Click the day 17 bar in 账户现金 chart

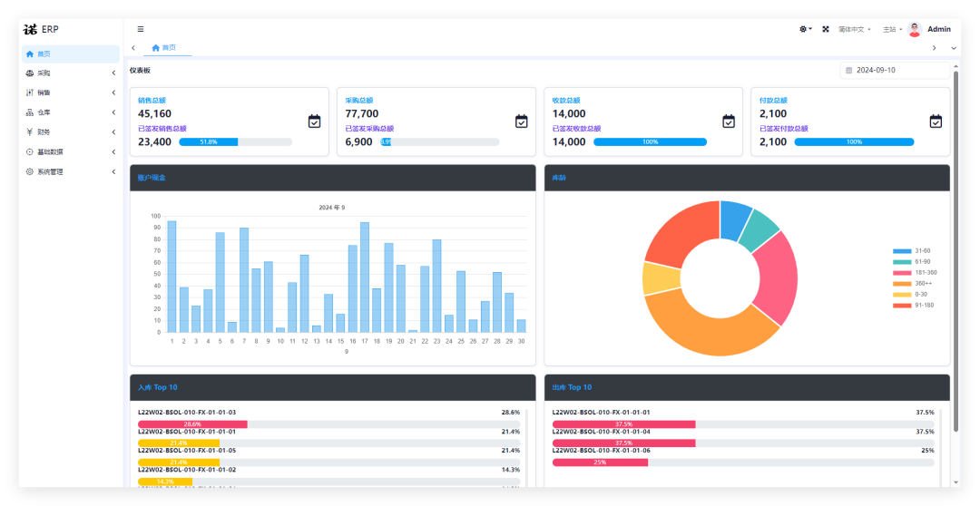click(x=365, y=277)
